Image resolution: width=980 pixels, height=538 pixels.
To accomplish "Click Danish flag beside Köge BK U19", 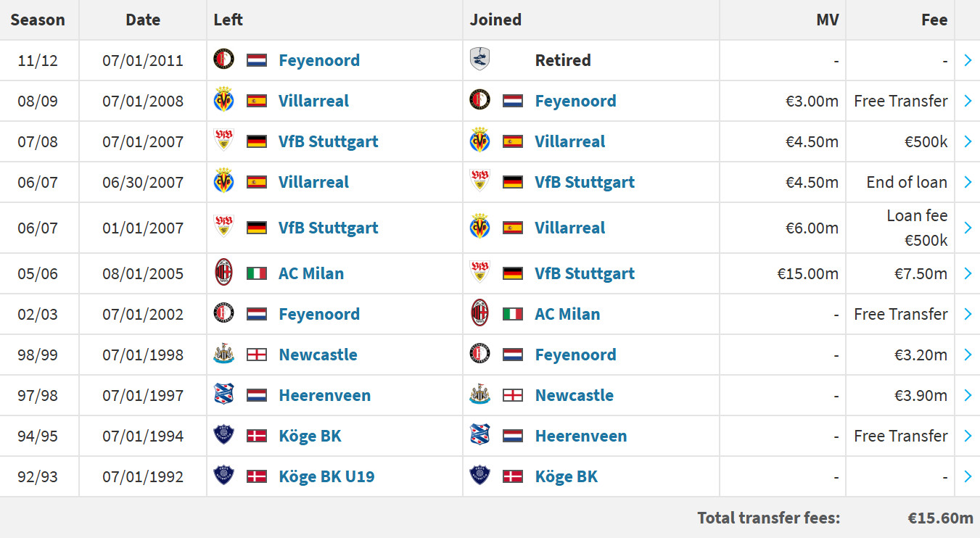I will [x=257, y=476].
